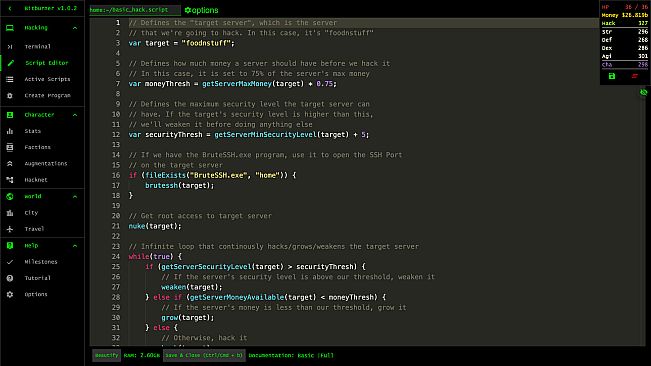
Task: Click the red kill all scripts icon
Action: (634, 76)
